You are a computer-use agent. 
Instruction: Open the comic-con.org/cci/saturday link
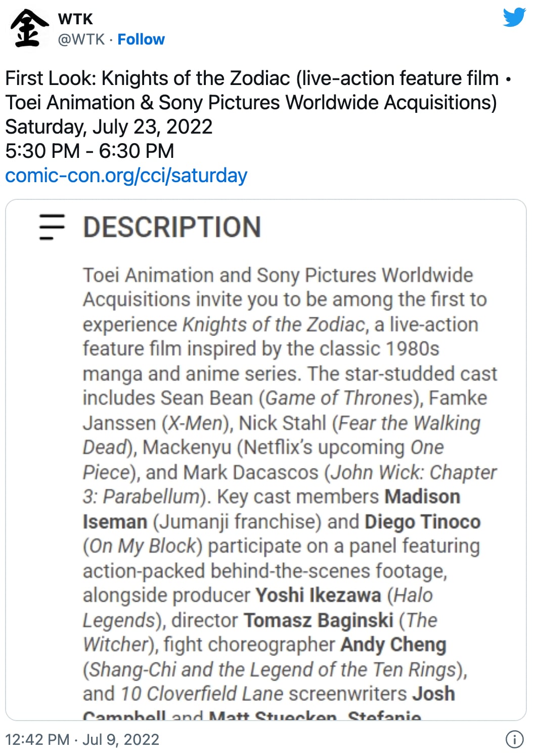click(x=126, y=176)
